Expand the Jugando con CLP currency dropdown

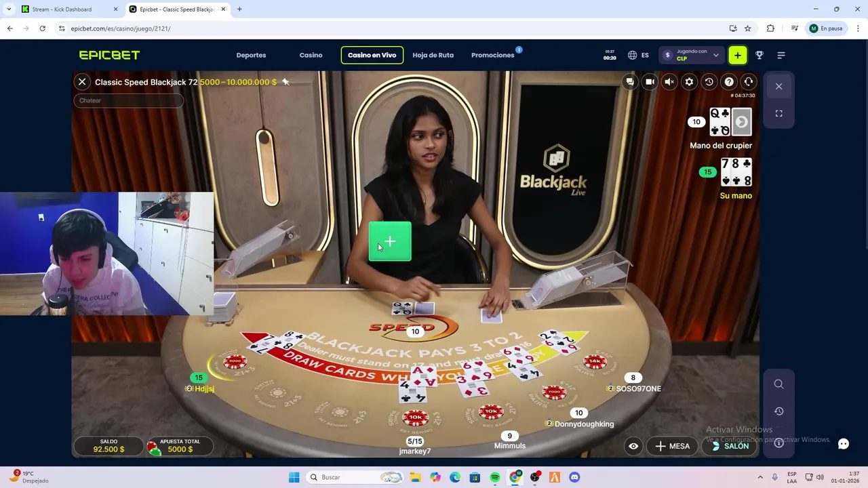point(691,55)
